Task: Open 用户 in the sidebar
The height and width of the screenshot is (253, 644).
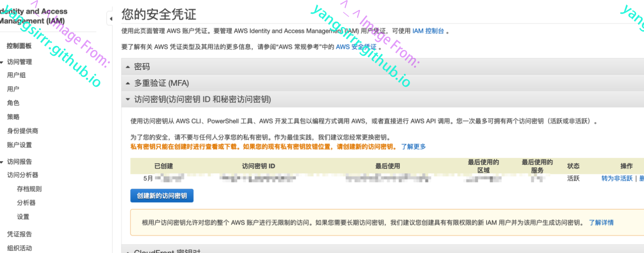Action: [13, 89]
